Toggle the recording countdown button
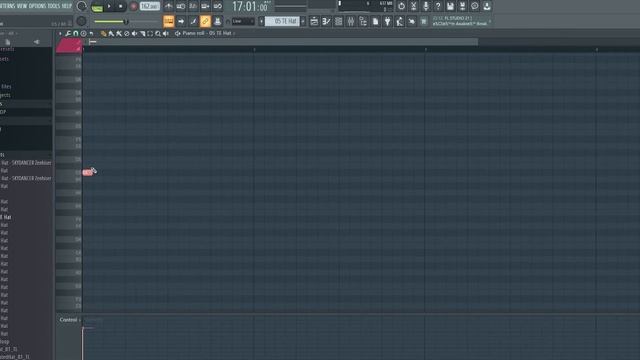Viewport: 640px width, 360px height. tap(193, 6)
